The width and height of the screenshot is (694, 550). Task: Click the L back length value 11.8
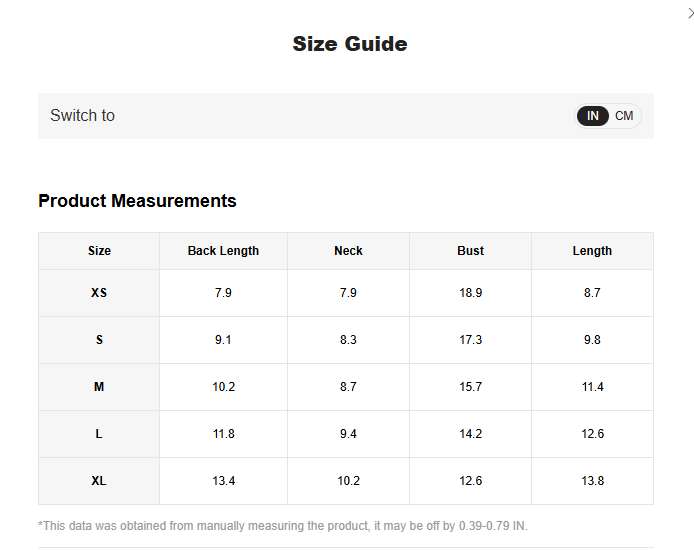click(x=223, y=434)
